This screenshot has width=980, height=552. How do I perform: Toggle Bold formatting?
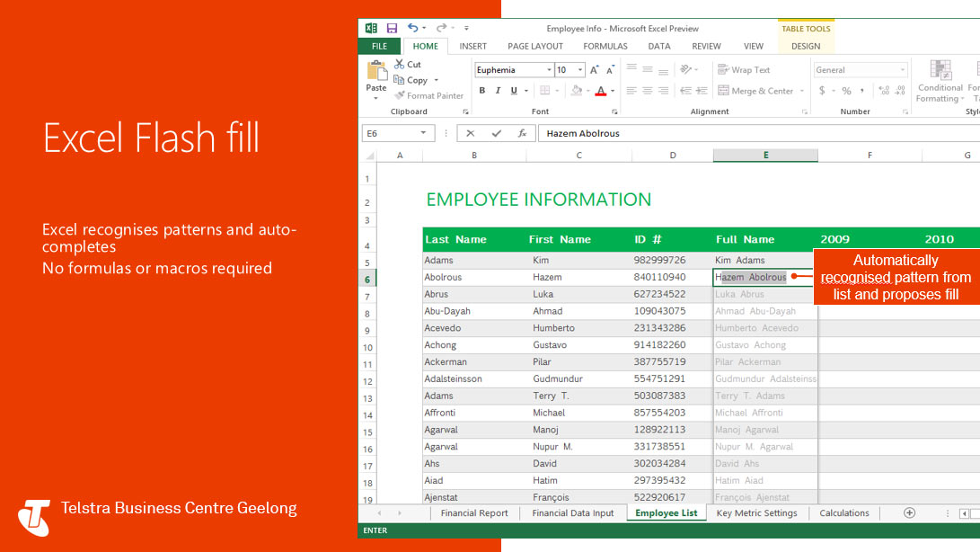481,91
